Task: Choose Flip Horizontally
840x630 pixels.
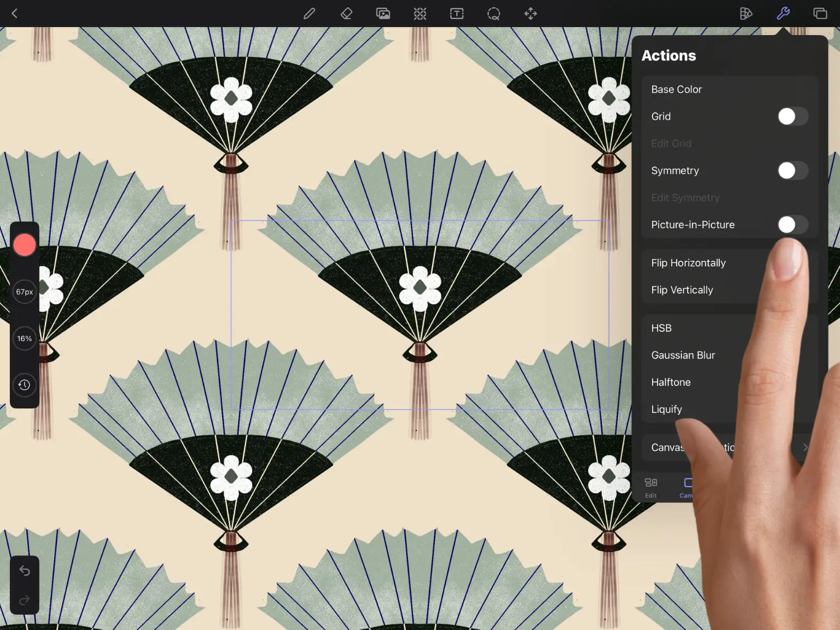Action: [730, 263]
